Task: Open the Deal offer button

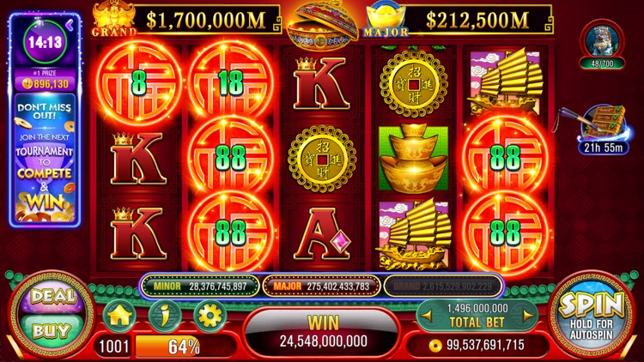Action: [x=53, y=297]
